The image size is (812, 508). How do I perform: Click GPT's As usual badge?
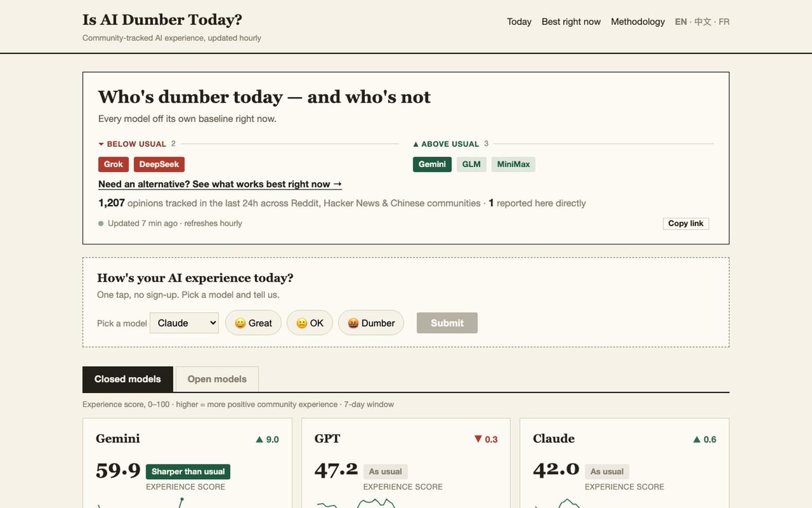386,471
